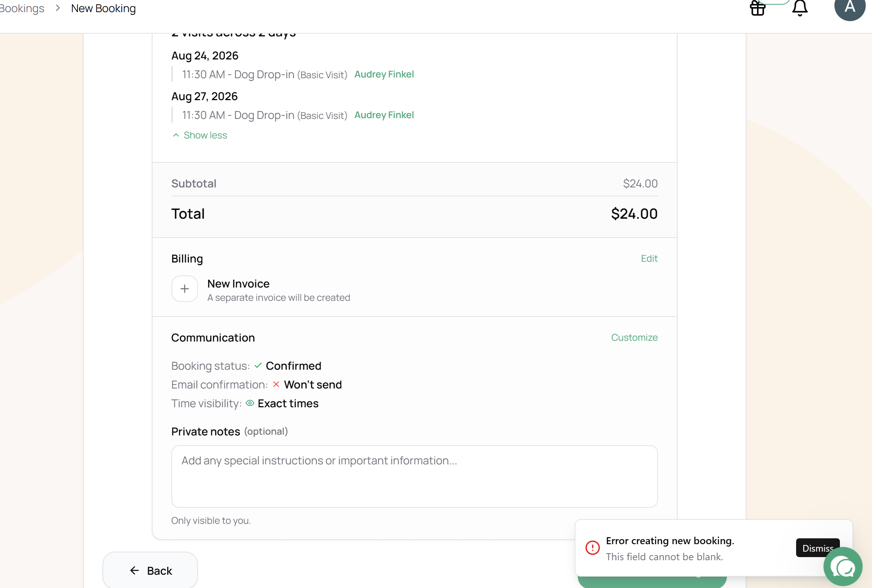Click the plus icon beside New Invoice
Viewport: 872px width, 588px height.
coord(185,289)
